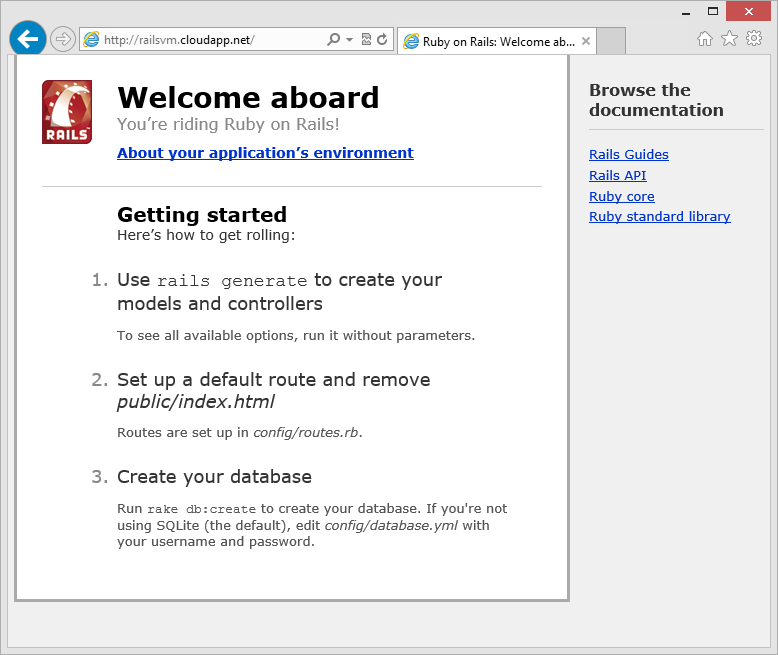Select the Ruby on Rails: Welcome aboard tab

(497, 41)
